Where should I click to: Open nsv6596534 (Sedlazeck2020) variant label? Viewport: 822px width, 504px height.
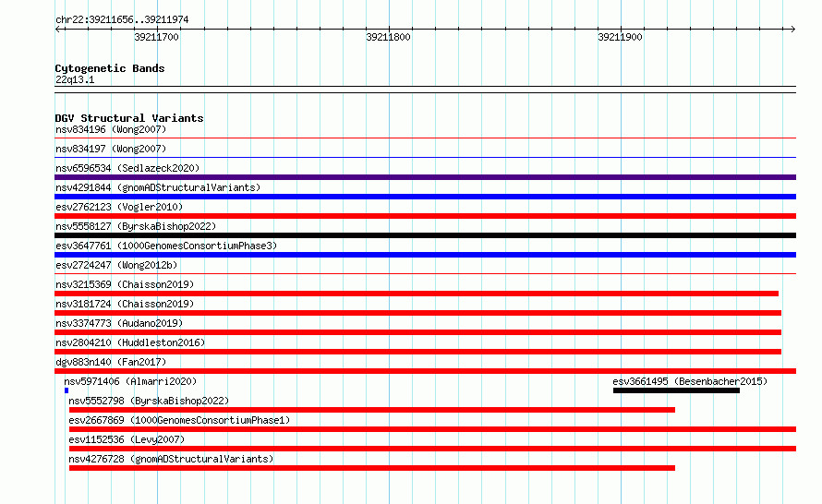(127, 168)
